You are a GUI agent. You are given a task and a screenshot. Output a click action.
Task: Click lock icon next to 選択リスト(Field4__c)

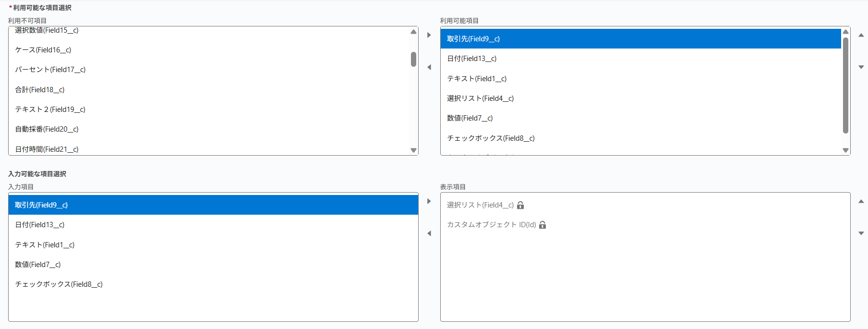click(x=520, y=205)
